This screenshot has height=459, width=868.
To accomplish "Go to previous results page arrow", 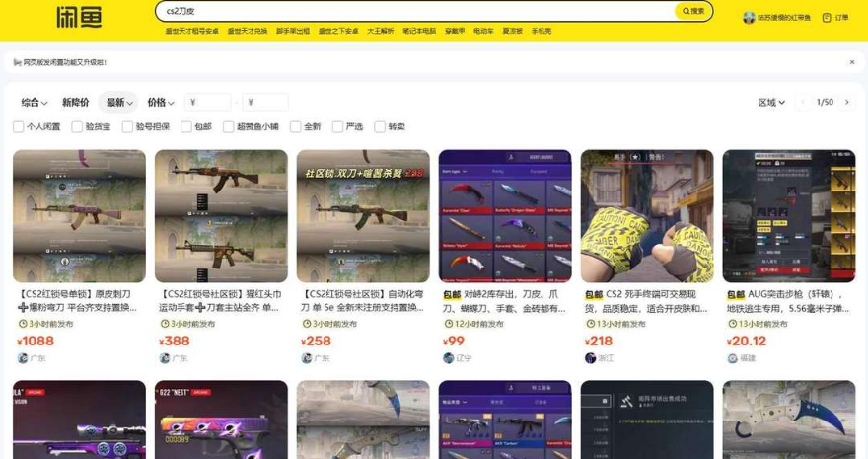I will [x=803, y=102].
